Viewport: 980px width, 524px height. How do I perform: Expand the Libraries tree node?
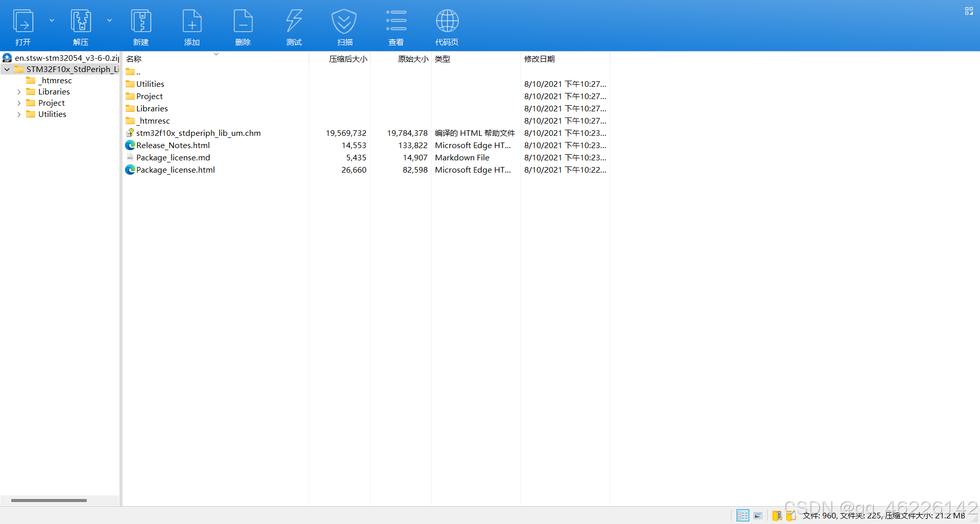pyautogui.click(x=19, y=92)
